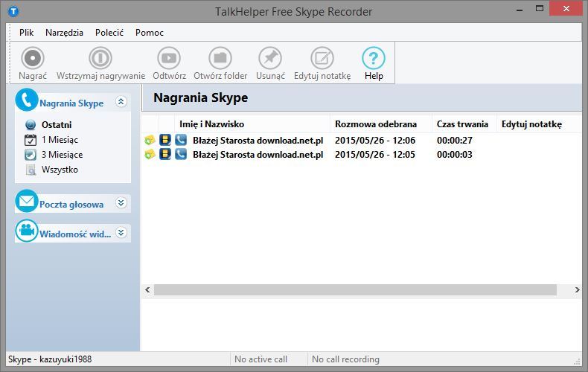Click the Wiadomość wid... heading link
Viewport: 588px width, 372px height.
pos(75,234)
